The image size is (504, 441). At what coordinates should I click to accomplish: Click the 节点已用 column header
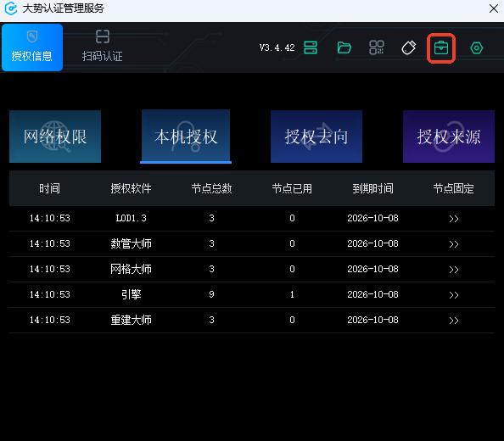[292, 188]
